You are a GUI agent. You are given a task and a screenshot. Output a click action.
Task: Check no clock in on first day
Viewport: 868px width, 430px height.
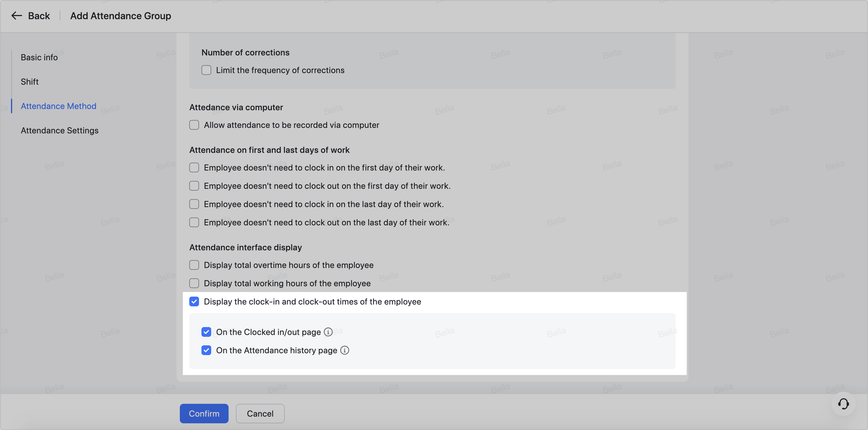[x=194, y=168]
